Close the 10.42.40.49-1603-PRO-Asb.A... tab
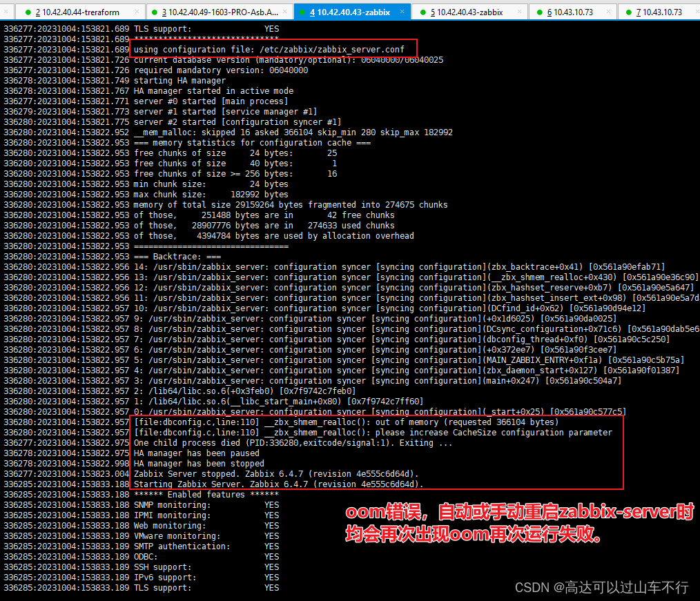Viewport: 700px width, 601px height. pyautogui.click(x=285, y=12)
